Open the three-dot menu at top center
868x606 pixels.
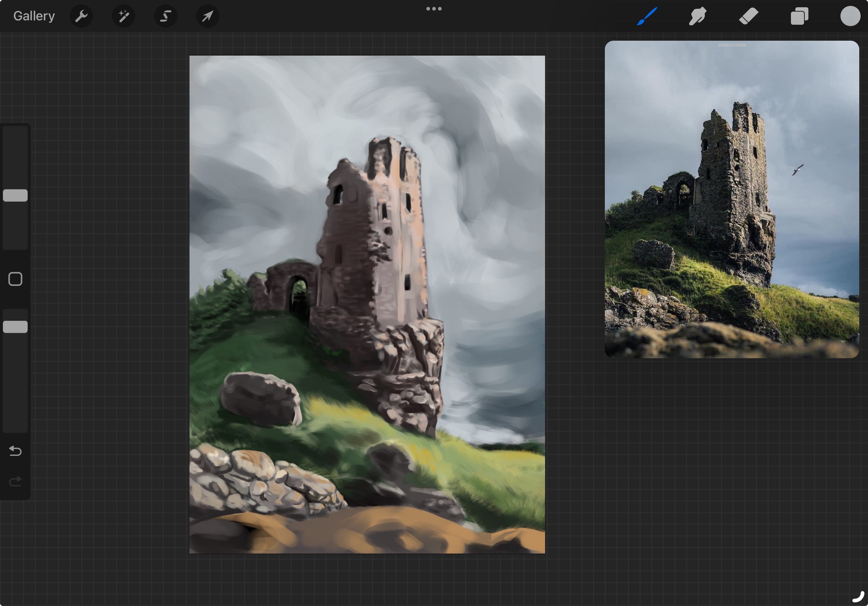click(434, 9)
